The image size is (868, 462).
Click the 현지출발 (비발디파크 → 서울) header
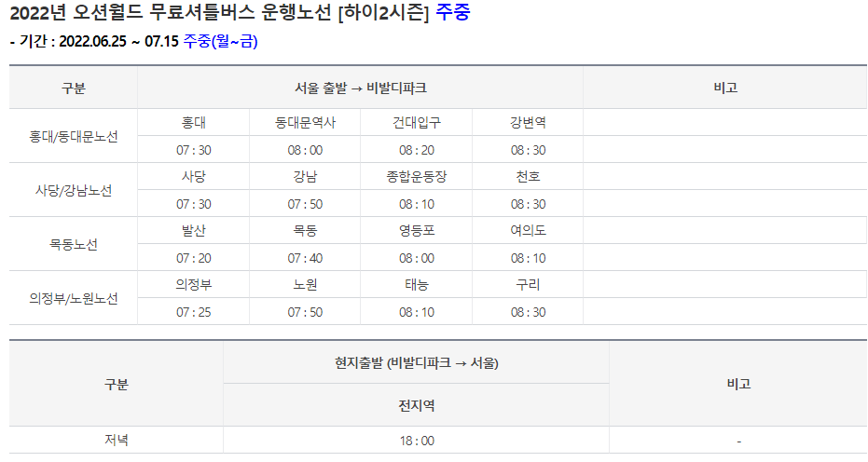click(x=416, y=363)
